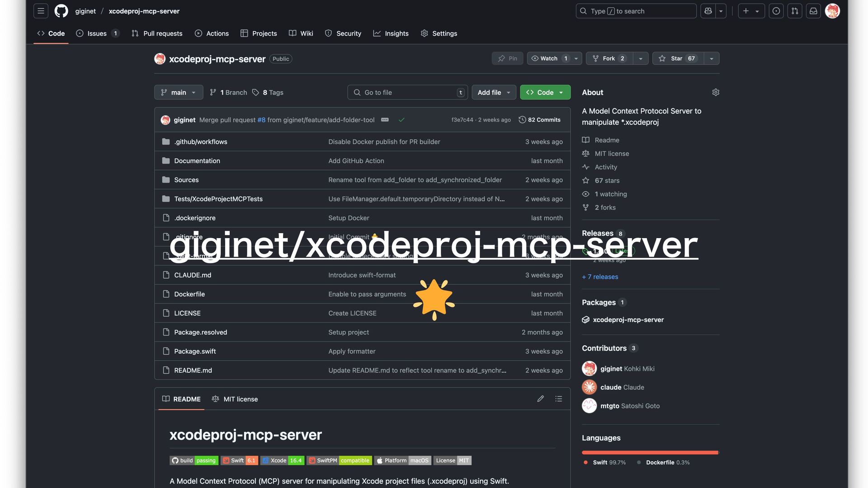This screenshot has height=488, width=868.
Task: Edit About details with gear icon
Action: coord(716,92)
